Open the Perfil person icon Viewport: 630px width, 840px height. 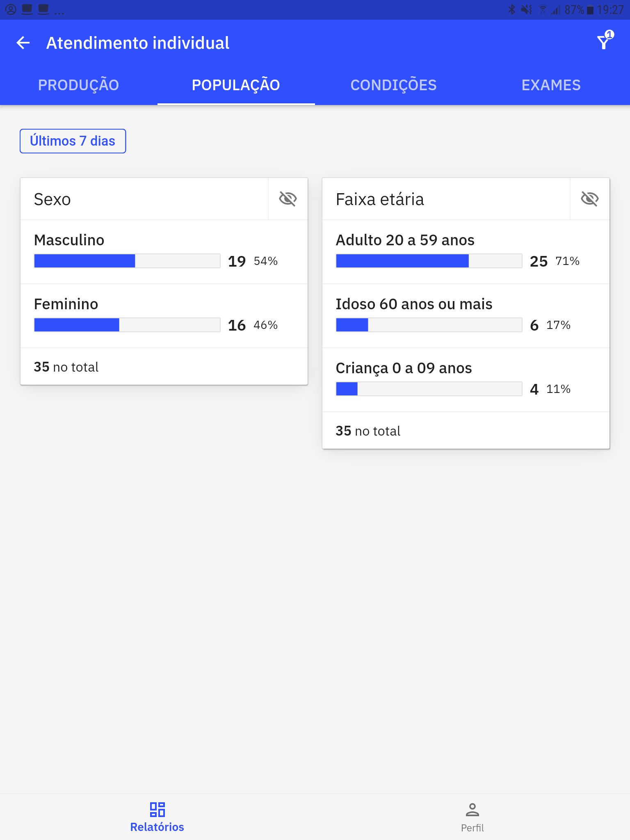(472, 810)
